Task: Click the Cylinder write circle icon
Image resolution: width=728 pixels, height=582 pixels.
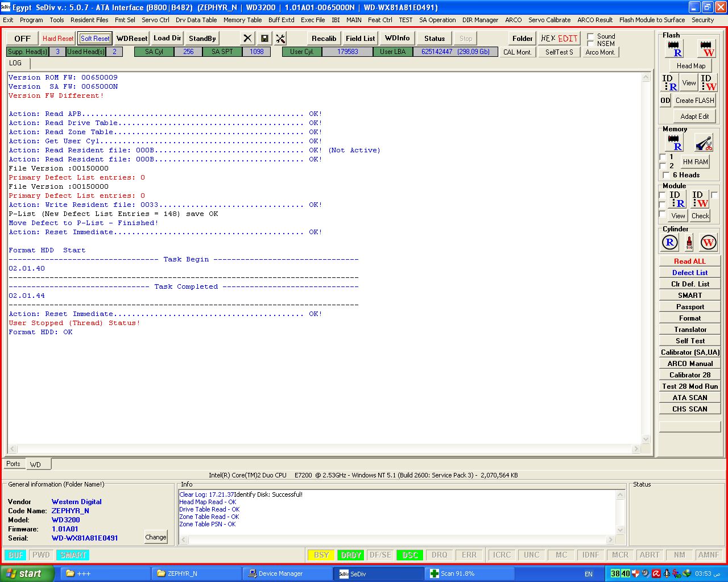Action: pos(708,243)
